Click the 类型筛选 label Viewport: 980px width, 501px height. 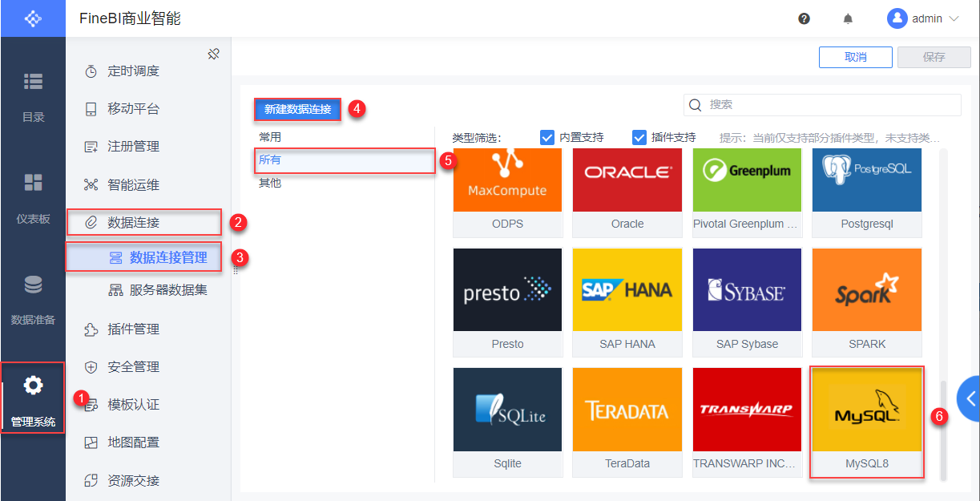(x=476, y=138)
